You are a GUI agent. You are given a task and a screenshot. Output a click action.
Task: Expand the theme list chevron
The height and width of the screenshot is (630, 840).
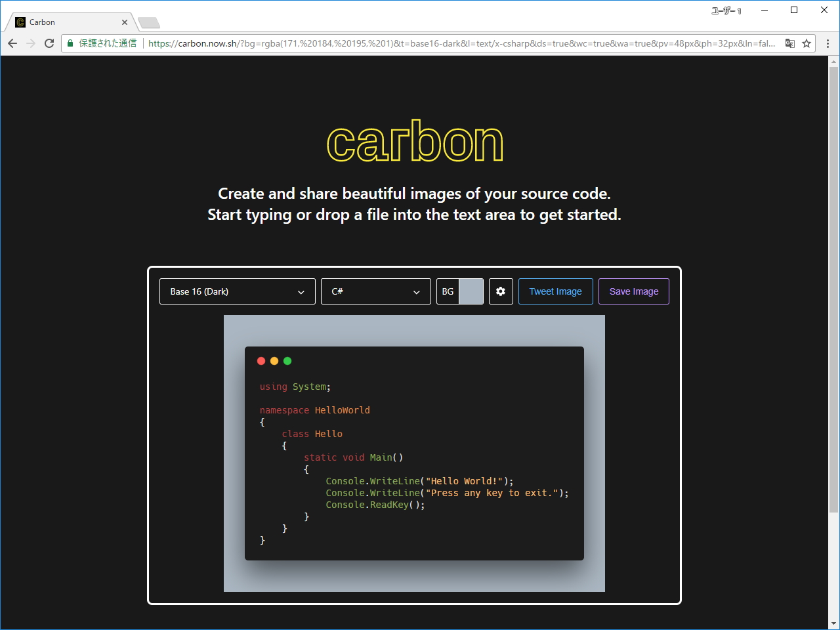(x=301, y=291)
